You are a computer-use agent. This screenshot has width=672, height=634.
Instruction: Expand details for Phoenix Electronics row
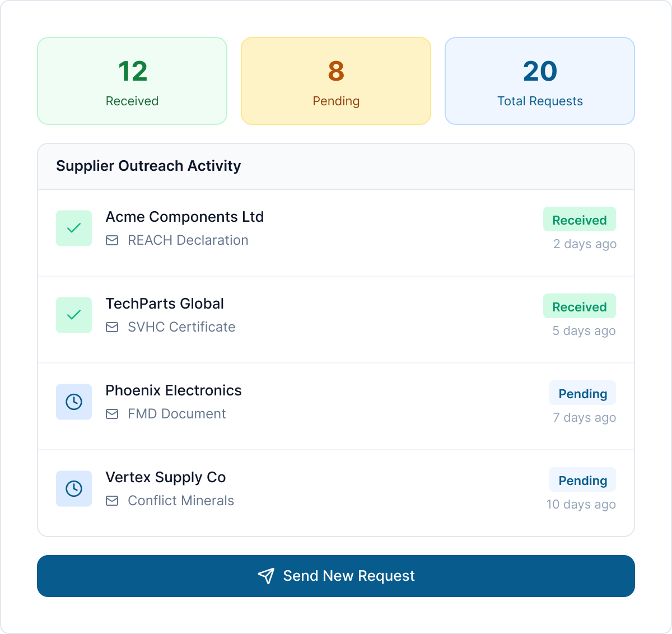(336, 402)
